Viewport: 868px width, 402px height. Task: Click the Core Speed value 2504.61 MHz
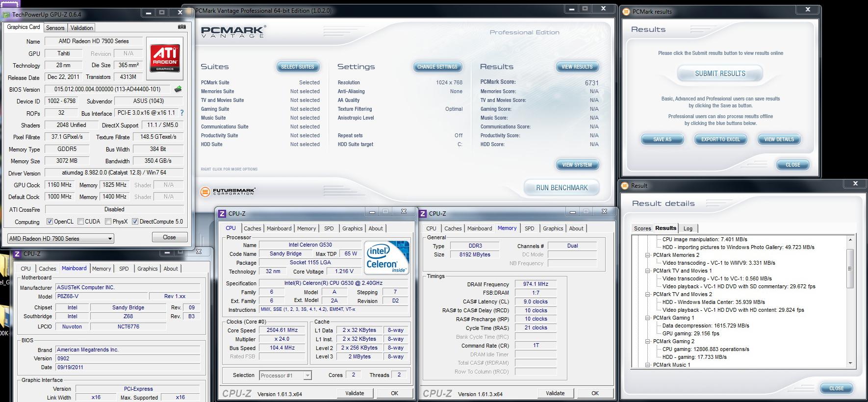coord(282,330)
